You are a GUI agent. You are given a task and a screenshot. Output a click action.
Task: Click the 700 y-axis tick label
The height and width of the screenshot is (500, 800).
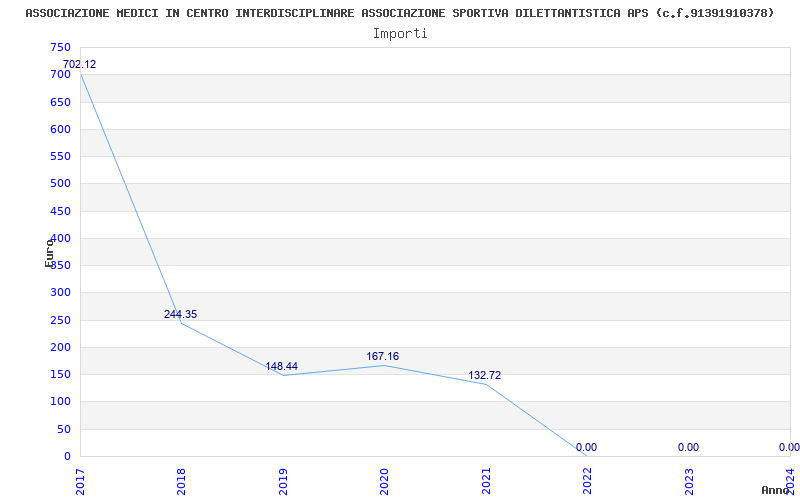(60, 74)
